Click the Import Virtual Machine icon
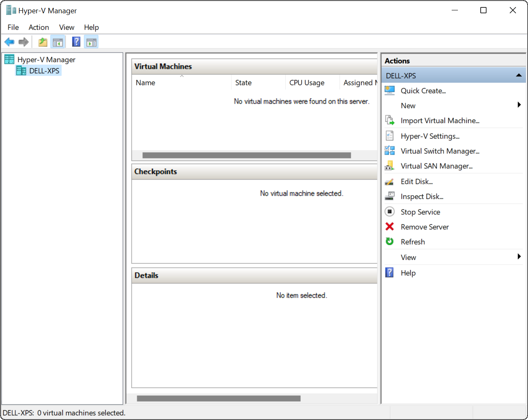Image resolution: width=528 pixels, height=420 pixels. (389, 121)
